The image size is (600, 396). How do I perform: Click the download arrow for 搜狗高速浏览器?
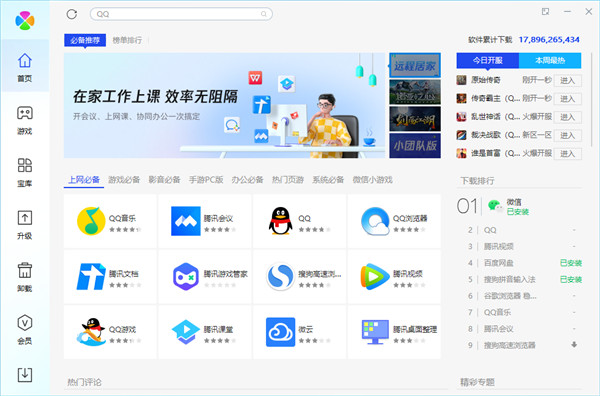(574, 345)
